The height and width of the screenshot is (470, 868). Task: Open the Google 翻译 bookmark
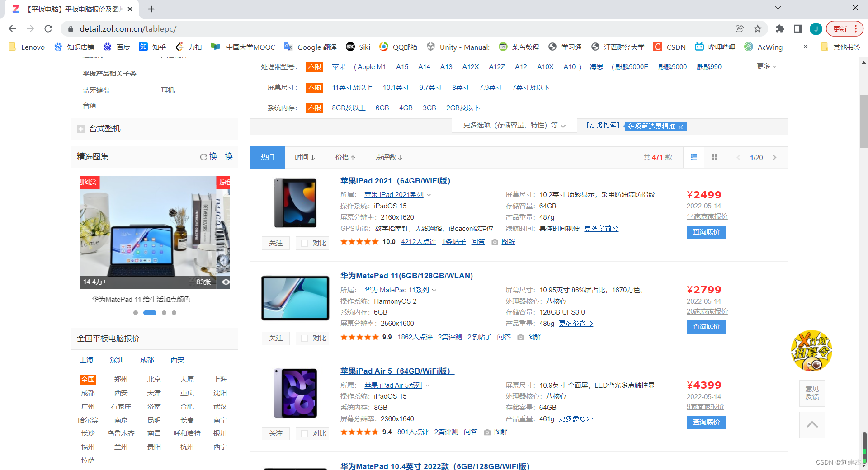click(310, 47)
